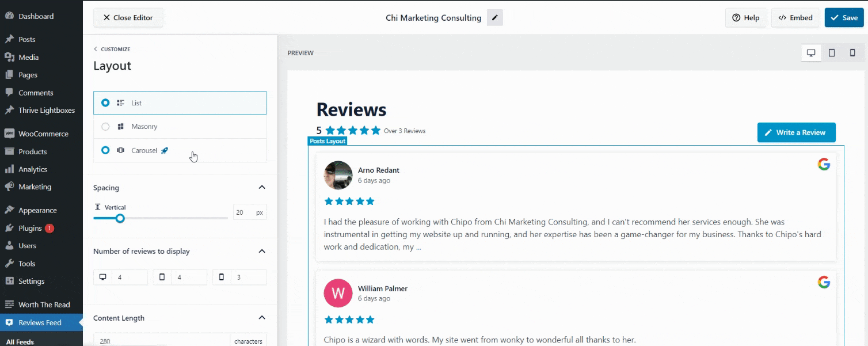Collapse the Content Length section
868x346 pixels.
point(262,318)
